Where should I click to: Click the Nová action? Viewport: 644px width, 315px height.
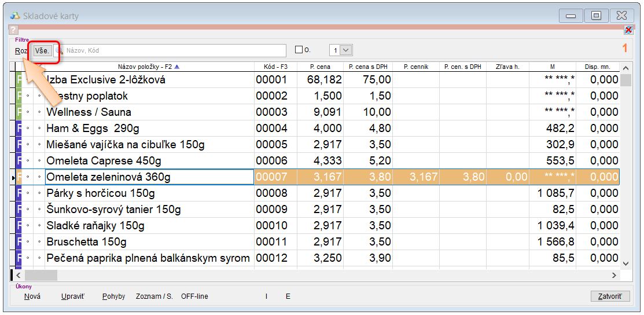[x=32, y=296]
